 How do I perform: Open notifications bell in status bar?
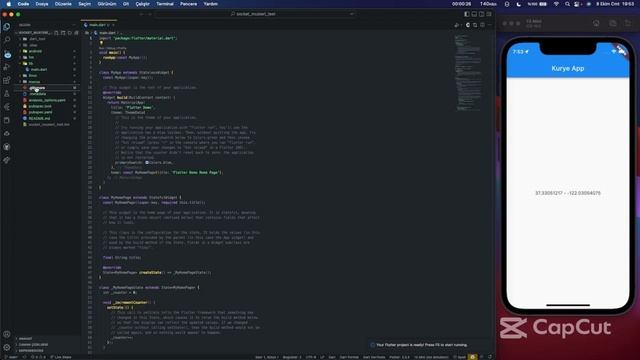coord(490,357)
